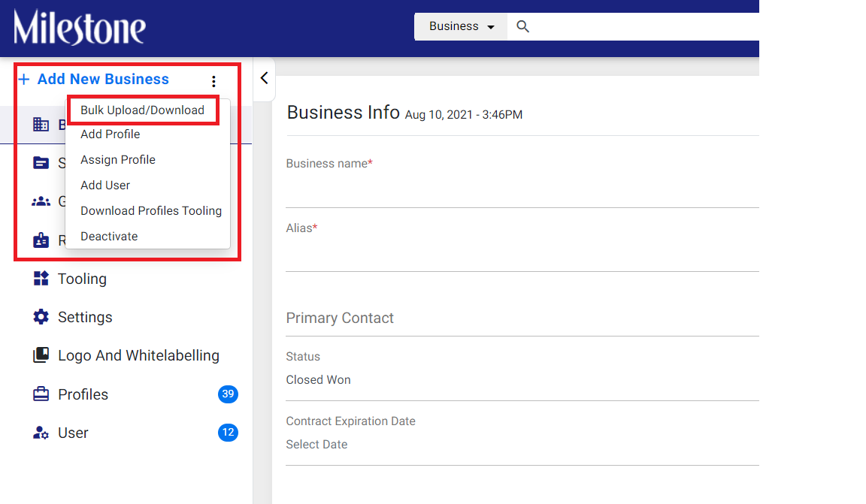
Task: Choose Bulk Upload/Download from menu
Action: tap(143, 110)
